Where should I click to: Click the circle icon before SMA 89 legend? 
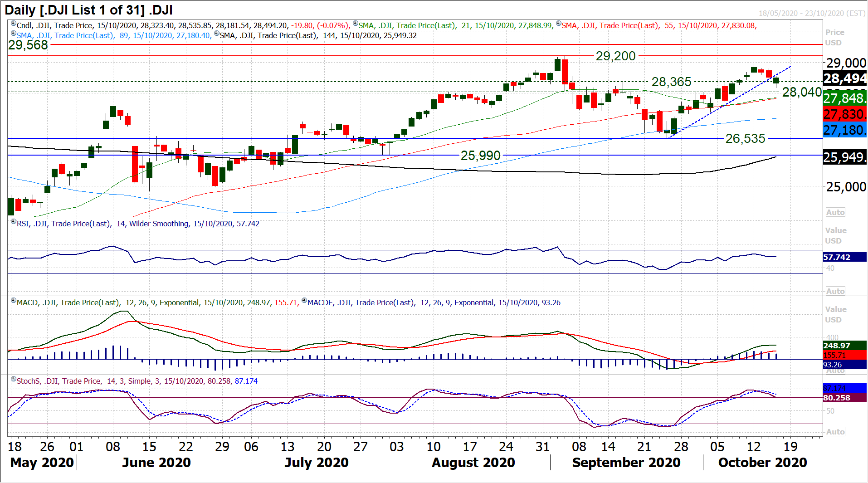pyautogui.click(x=14, y=34)
